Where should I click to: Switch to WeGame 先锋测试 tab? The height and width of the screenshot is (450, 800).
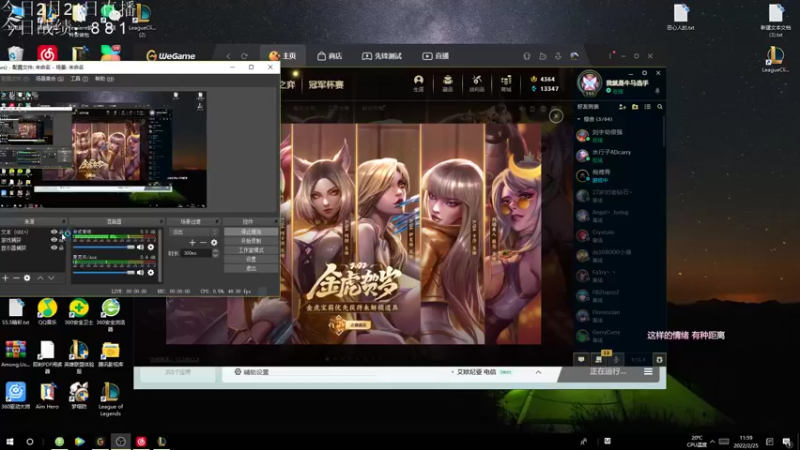(382, 56)
